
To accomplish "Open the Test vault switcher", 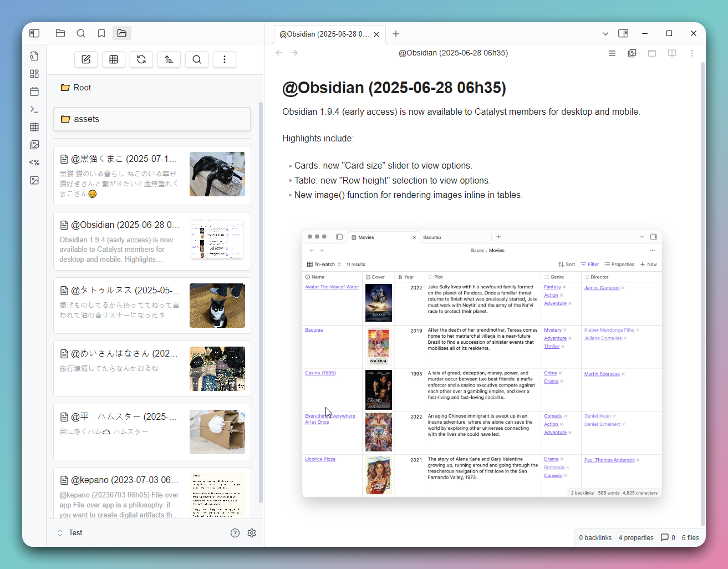I will point(70,533).
